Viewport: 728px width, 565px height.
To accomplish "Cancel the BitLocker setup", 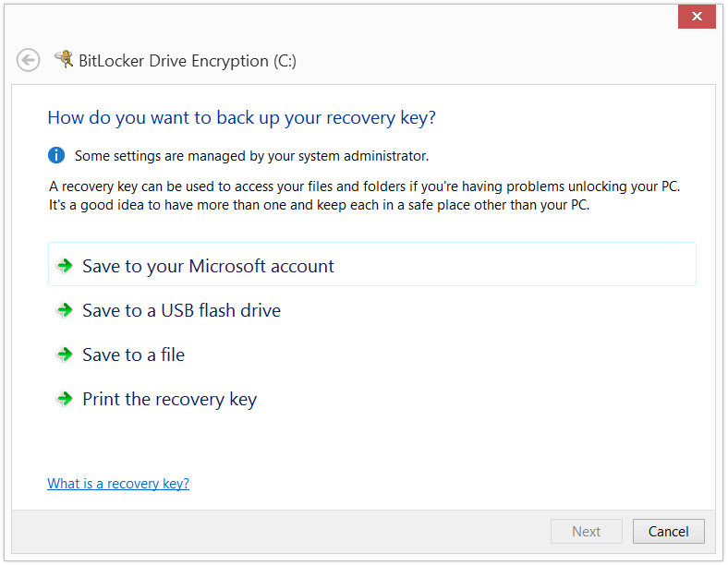I will 668,531.
